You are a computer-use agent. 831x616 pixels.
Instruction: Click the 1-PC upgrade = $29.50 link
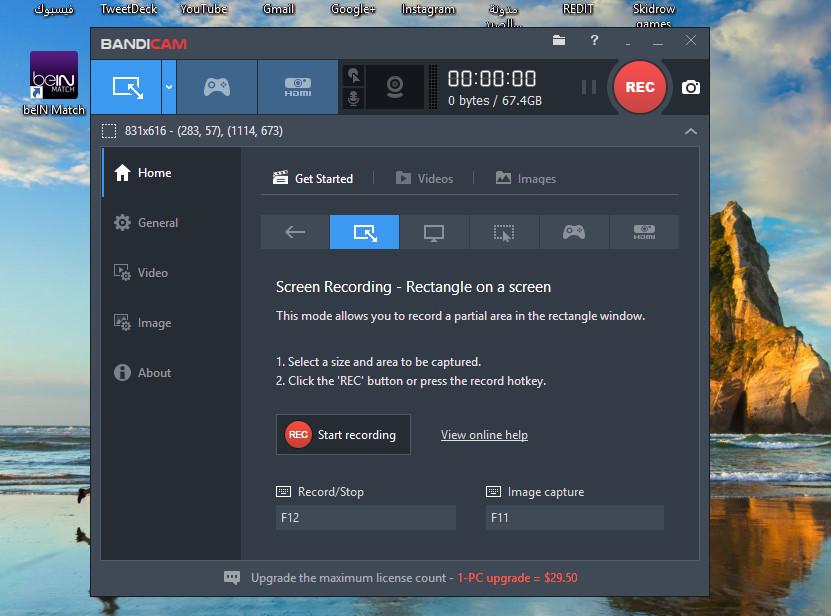click(517, 578)
